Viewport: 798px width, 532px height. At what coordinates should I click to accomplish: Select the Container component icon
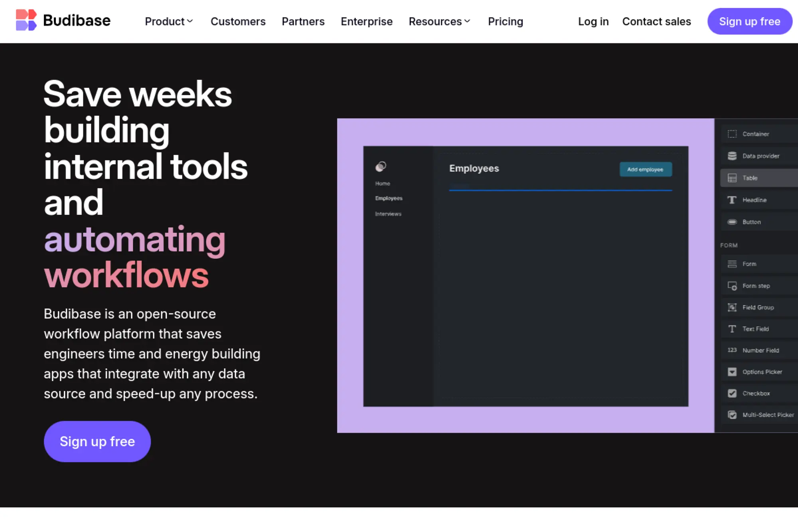pyautogui.click(x=732, y=134)
